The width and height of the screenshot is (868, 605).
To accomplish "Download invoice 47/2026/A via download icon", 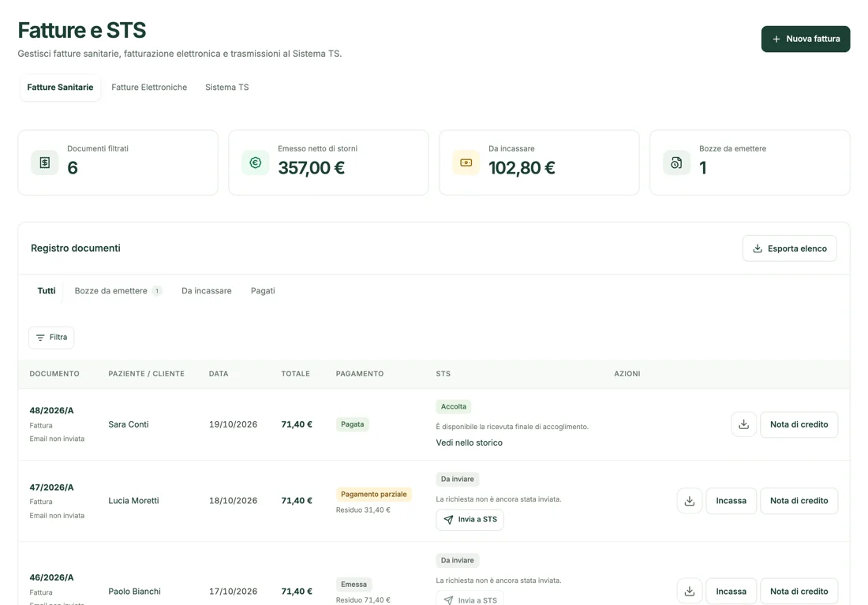I will tap(689, 501).
